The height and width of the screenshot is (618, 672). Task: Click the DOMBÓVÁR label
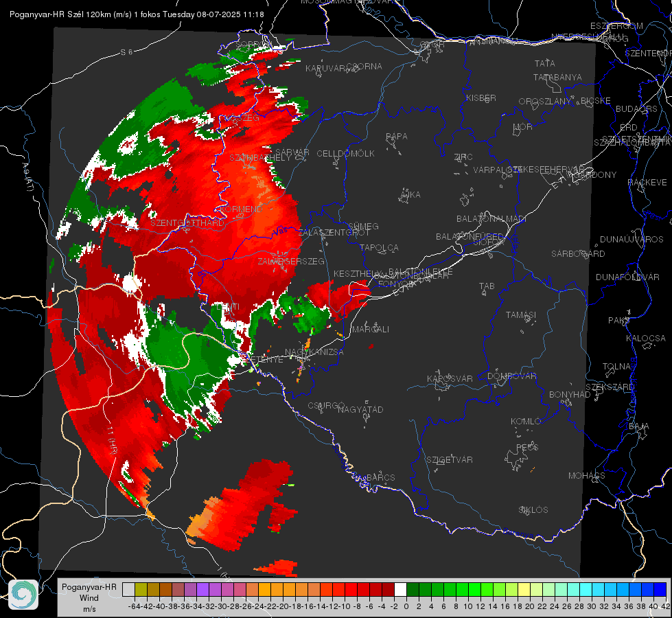[511, 376]
